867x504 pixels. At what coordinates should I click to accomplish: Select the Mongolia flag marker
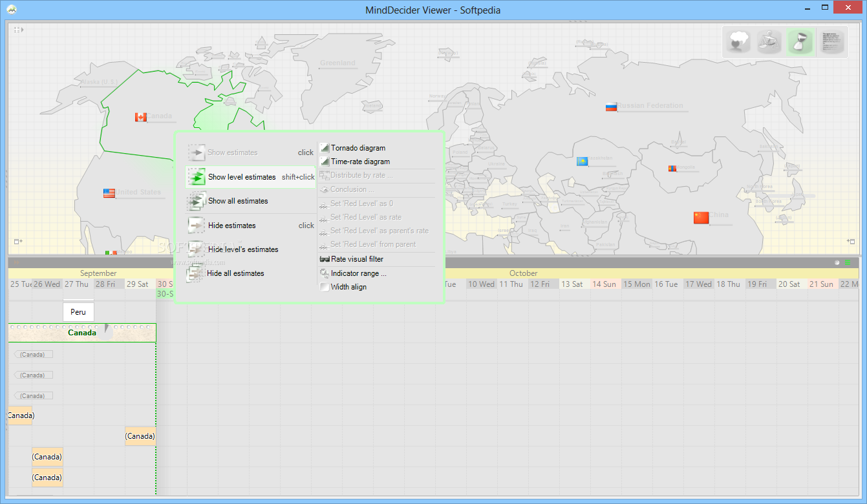click(672, 169)
